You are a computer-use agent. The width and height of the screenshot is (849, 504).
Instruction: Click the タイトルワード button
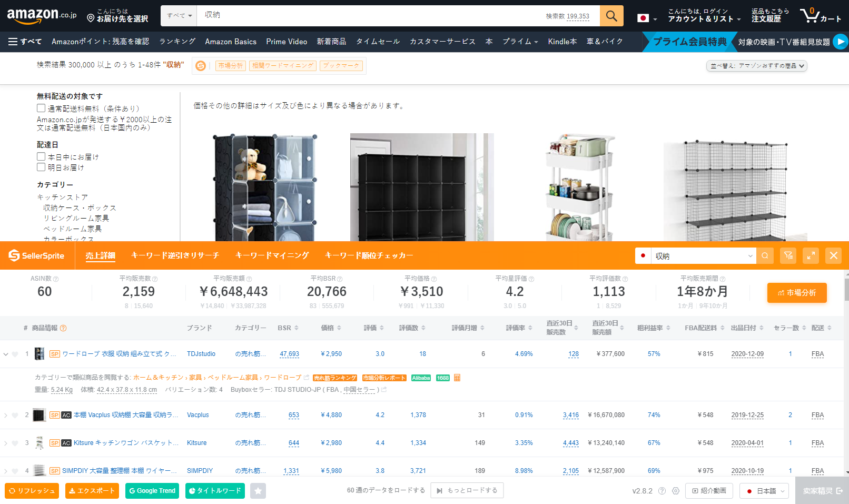tap(215, 491)
